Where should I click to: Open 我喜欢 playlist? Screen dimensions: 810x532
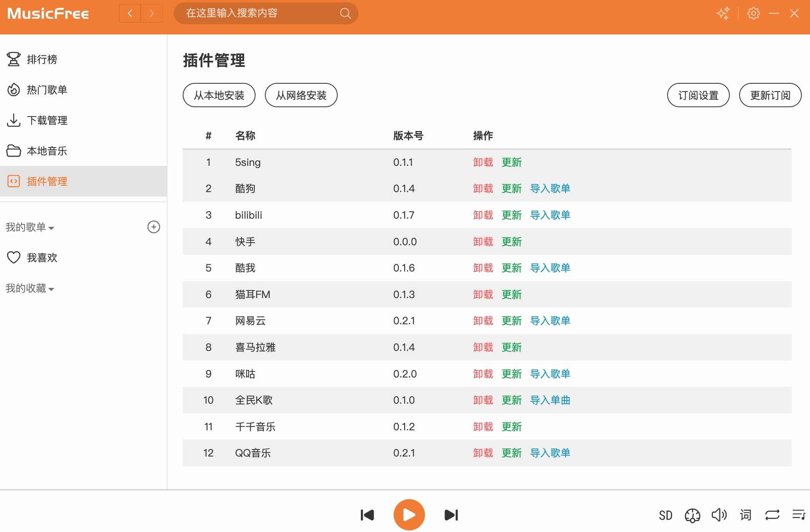coord(83,257)
